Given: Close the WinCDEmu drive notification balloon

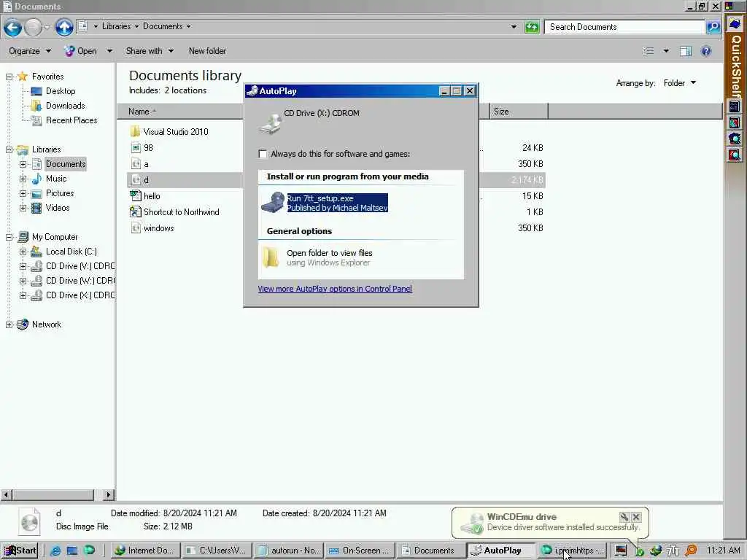Looking at the screenshot, I should [636, 517].
